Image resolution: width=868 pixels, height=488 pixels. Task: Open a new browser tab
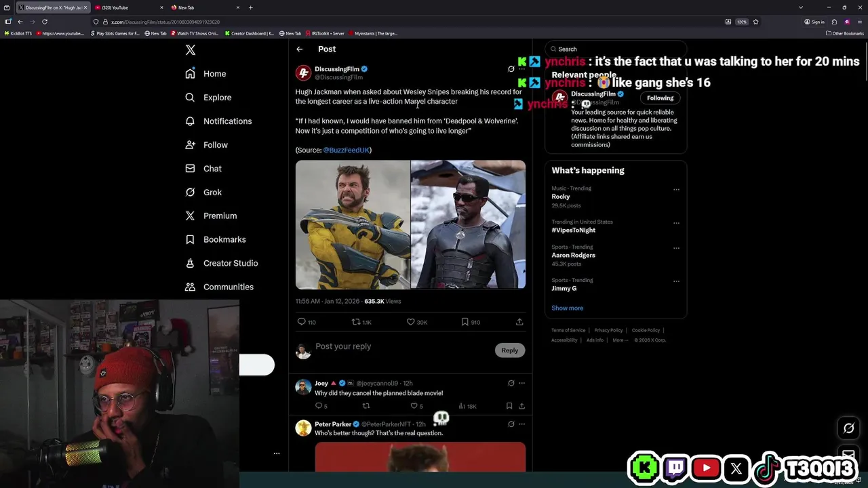click(251, 7)
